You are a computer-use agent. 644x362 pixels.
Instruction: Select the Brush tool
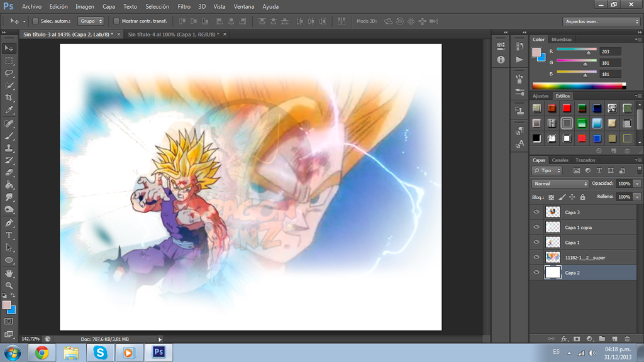[9, 136]
